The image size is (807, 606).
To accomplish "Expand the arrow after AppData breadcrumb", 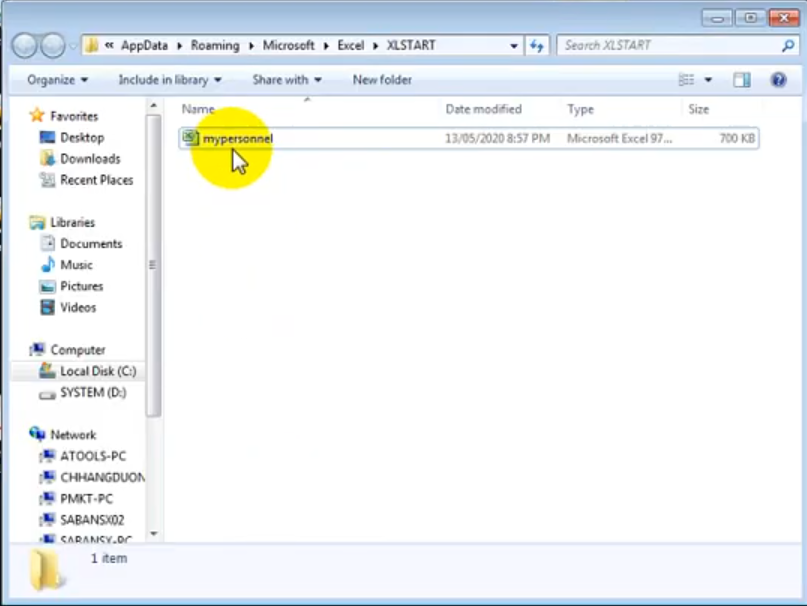I will click(x=180, y=46).
